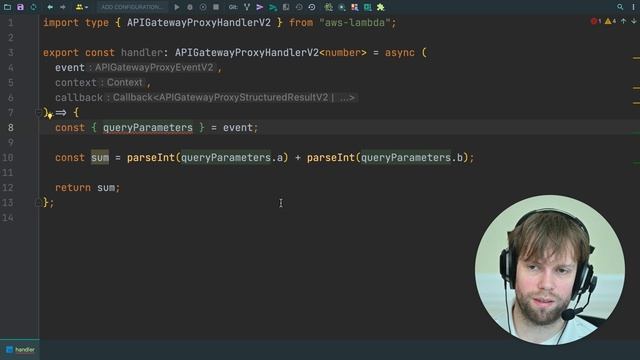This screenshot has width=640, height=360.
Task: Click the 'handler' identifier on line 3
Action: pos(142,53)
